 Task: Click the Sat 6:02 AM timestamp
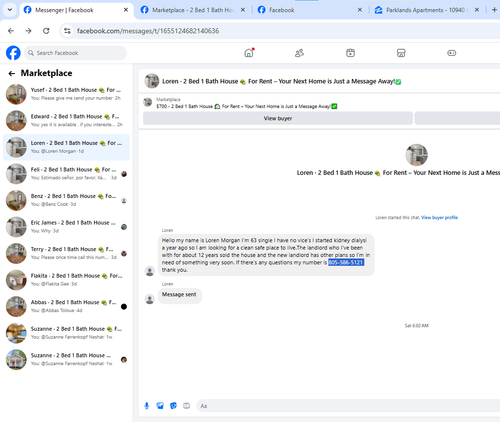point(416,326)
